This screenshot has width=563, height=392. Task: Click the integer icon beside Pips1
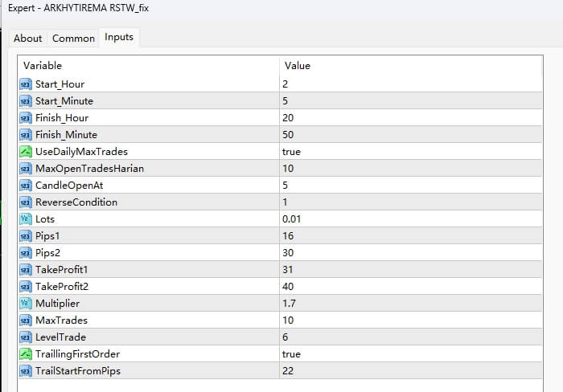(x=25, y=235)
